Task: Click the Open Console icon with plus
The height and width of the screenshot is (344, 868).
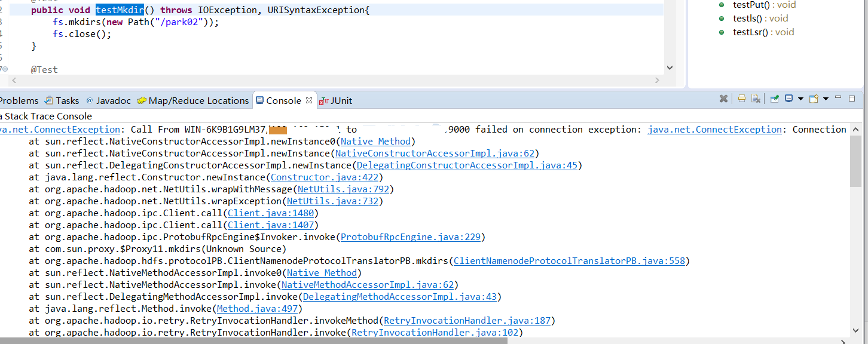Action: click(814, 99)
